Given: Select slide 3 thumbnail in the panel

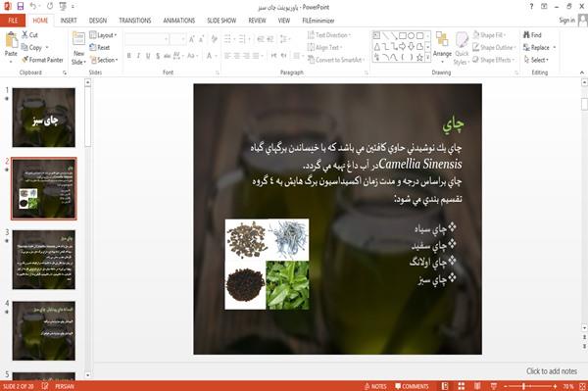Looking at the screenshot, I should point(44,260).
